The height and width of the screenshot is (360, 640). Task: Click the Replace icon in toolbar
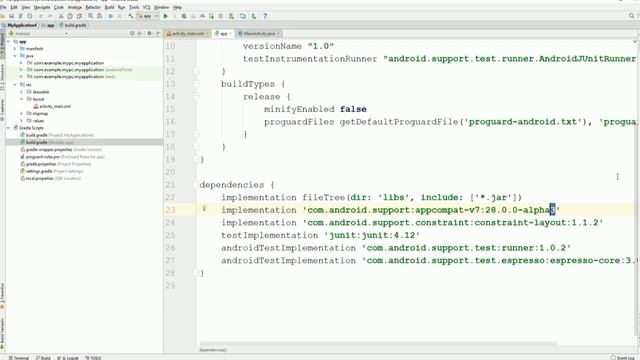pyautogui.click(x=99, y=16)
